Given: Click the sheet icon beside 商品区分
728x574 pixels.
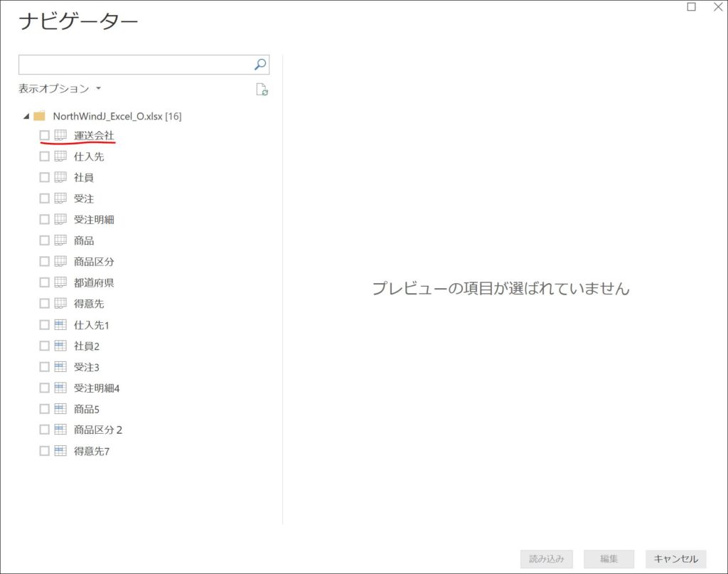Looking at the screenshot, I should tap(60, 261).
